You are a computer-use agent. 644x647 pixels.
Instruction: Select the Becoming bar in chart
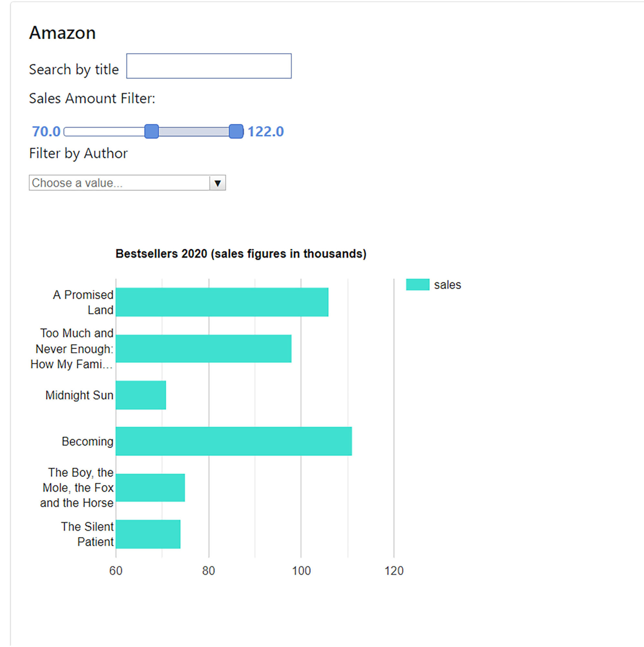[x=234, y=441]
